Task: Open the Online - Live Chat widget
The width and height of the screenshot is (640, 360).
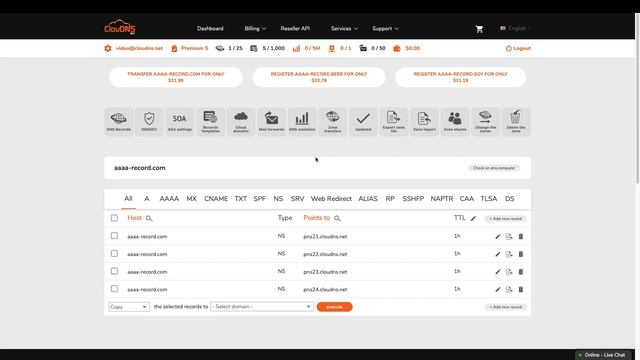Action: click(603, 355)
